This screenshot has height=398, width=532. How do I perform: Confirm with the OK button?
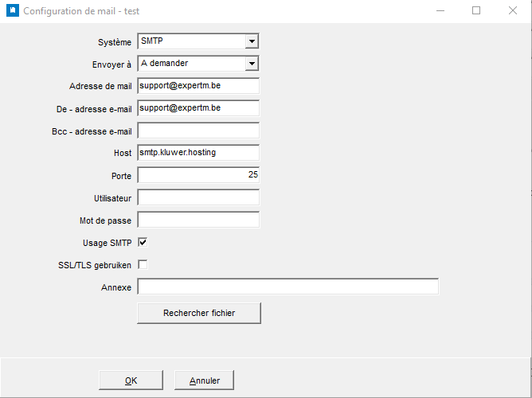pos(131,380)
